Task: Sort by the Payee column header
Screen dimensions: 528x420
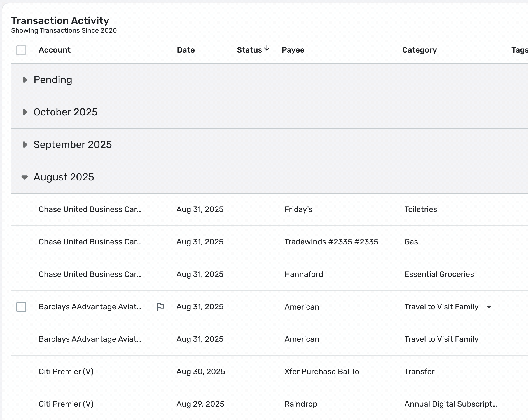Action: pyautogui.click(x=293, y=50)
